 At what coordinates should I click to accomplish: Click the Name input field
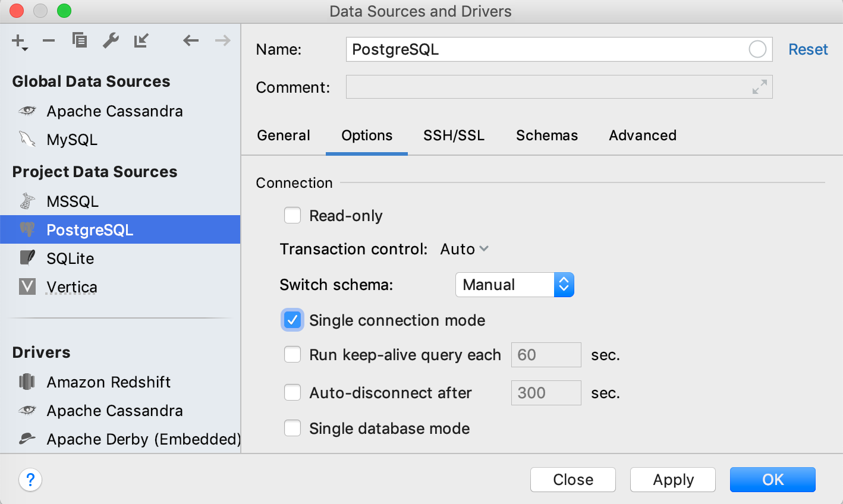[x=559, y=49]
